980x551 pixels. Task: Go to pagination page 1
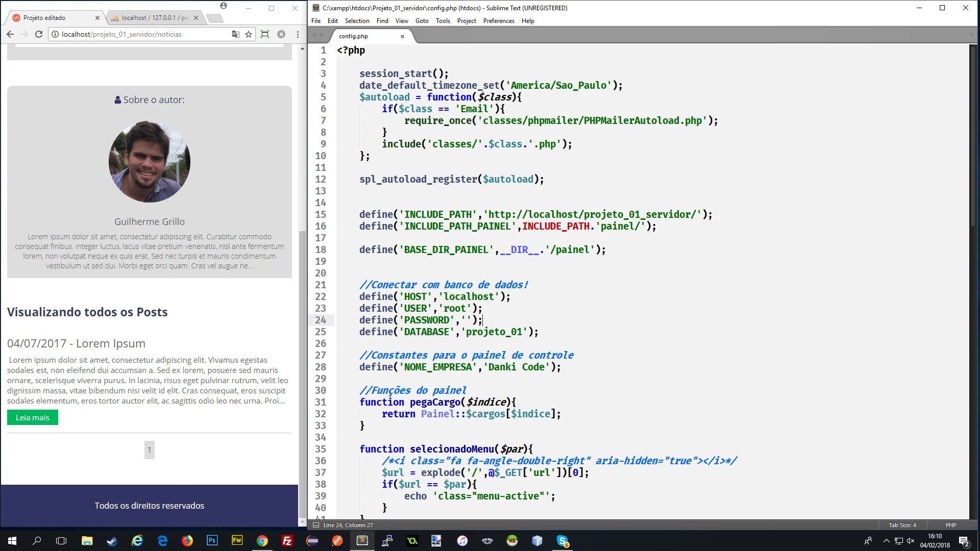click(149, 450)
